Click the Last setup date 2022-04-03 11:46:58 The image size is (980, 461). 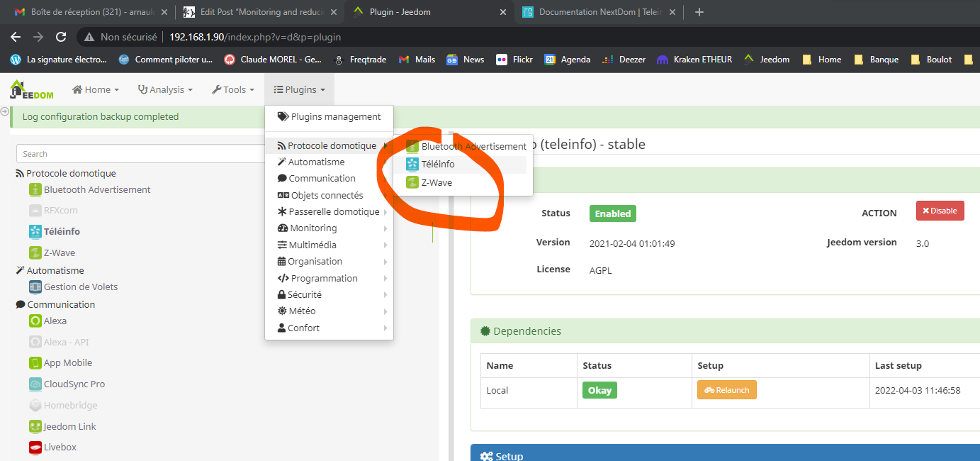point(918,390)
